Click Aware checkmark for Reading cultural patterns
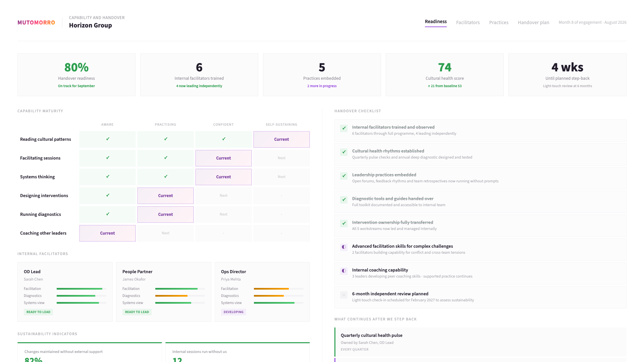 [108, 139]
